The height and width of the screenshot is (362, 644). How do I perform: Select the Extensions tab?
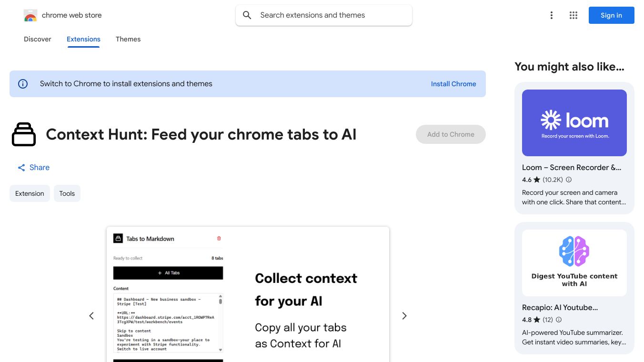83,39
